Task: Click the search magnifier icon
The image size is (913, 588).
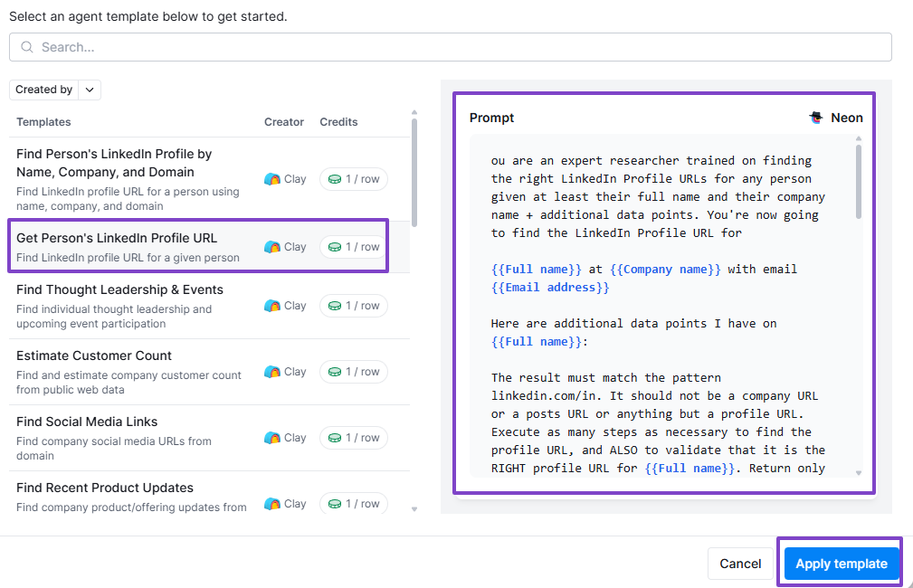Action: (27, 47)
